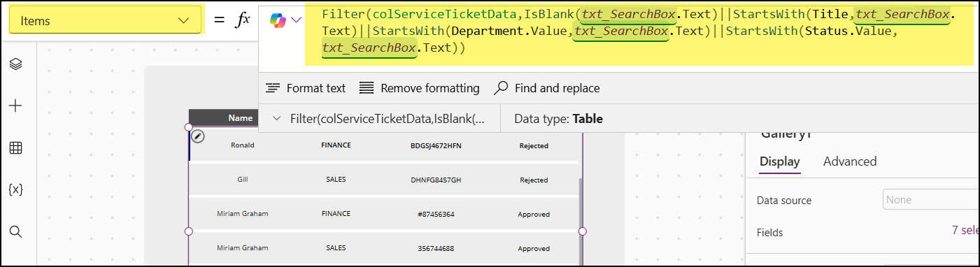Click Remove formatting button

419,88
